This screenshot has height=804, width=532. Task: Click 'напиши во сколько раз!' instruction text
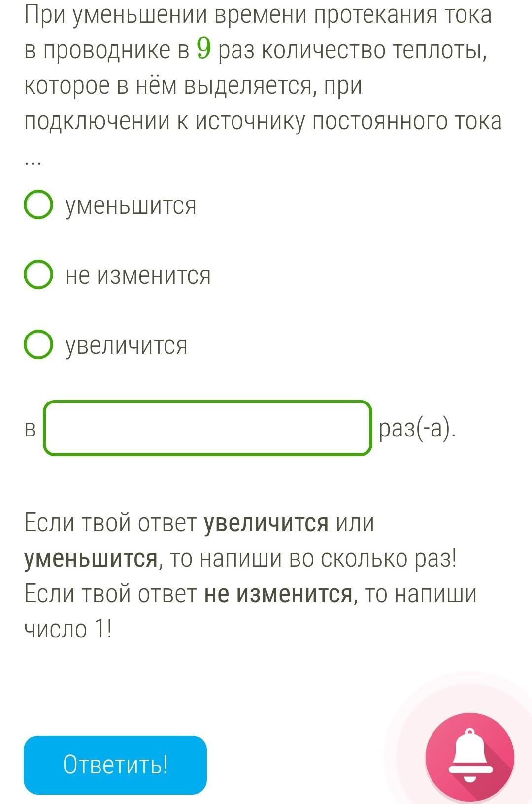pos(329,559)
